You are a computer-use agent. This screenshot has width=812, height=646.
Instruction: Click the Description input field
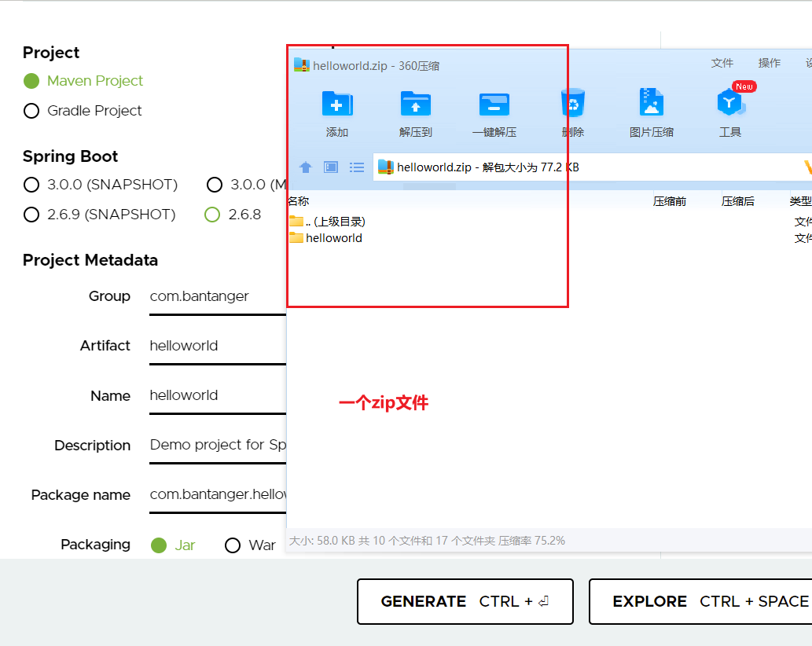pos(218,445)
